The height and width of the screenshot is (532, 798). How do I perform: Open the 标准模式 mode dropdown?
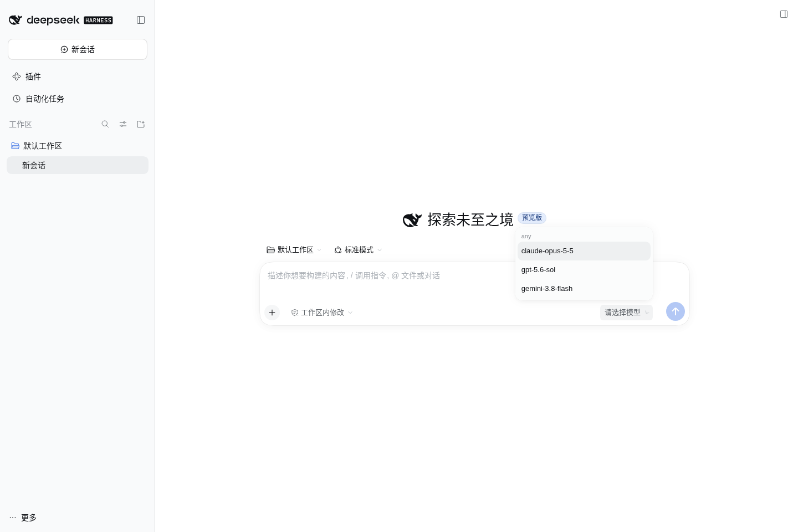click(x=359, y=250)
